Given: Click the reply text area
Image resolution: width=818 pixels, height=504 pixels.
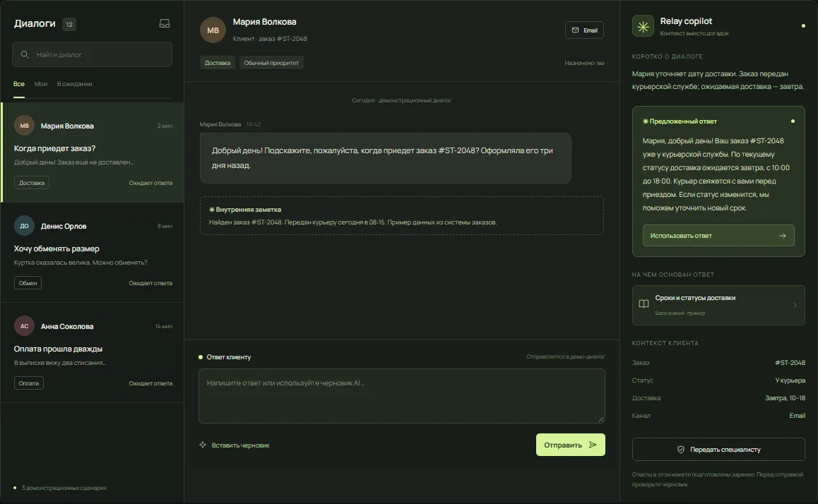Looking at the screenshot, I should click(402, 395).
